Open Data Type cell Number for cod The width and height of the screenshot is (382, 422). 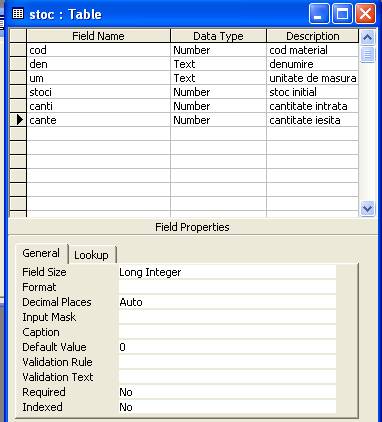tap(218, 50)
